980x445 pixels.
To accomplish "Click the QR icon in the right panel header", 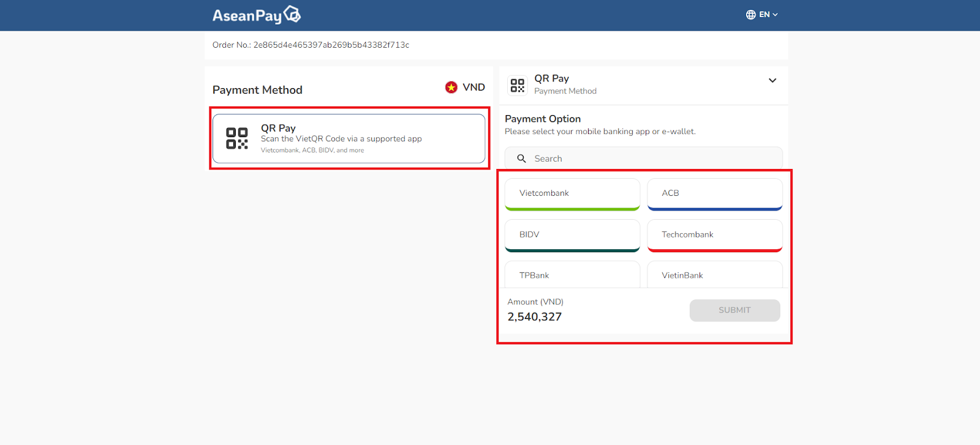I will (518, 85).
